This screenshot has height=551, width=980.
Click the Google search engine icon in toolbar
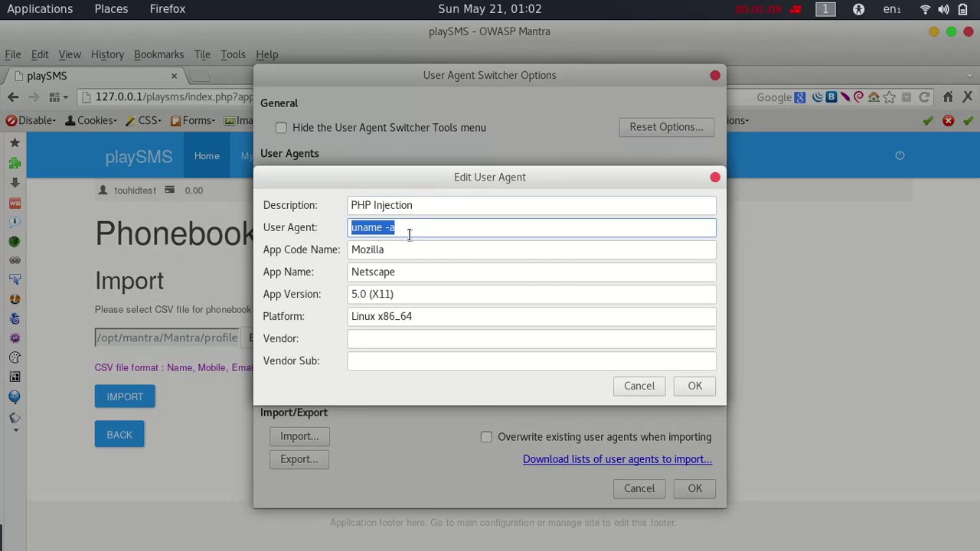pyautogui.click(x=800, y=97)
